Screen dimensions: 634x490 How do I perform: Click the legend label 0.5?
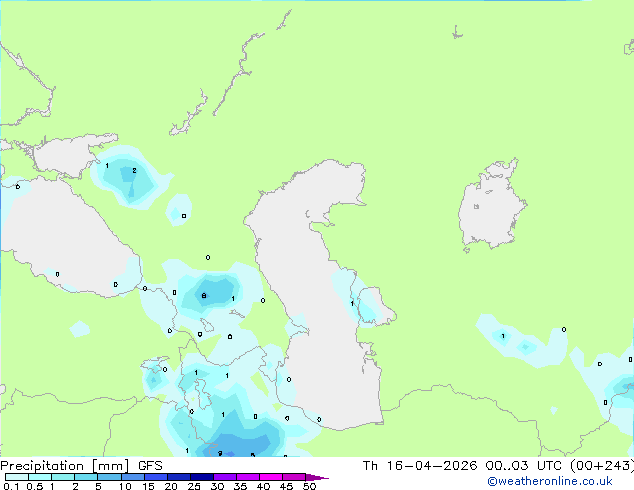click(x=34, y=486)
